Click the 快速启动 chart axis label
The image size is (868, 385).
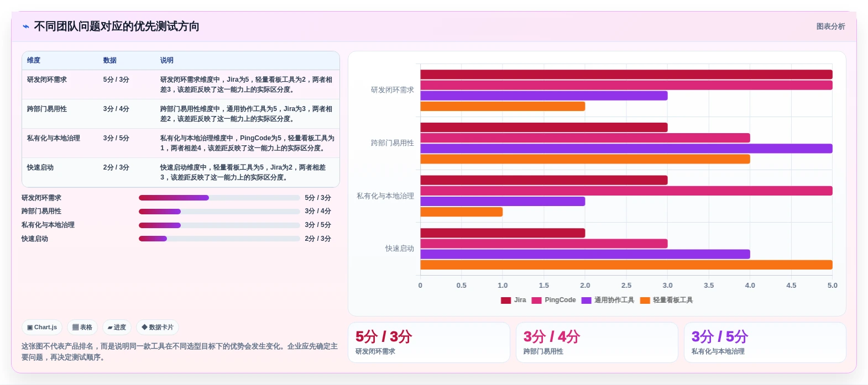pyautogui.click(x=400, y=249)
